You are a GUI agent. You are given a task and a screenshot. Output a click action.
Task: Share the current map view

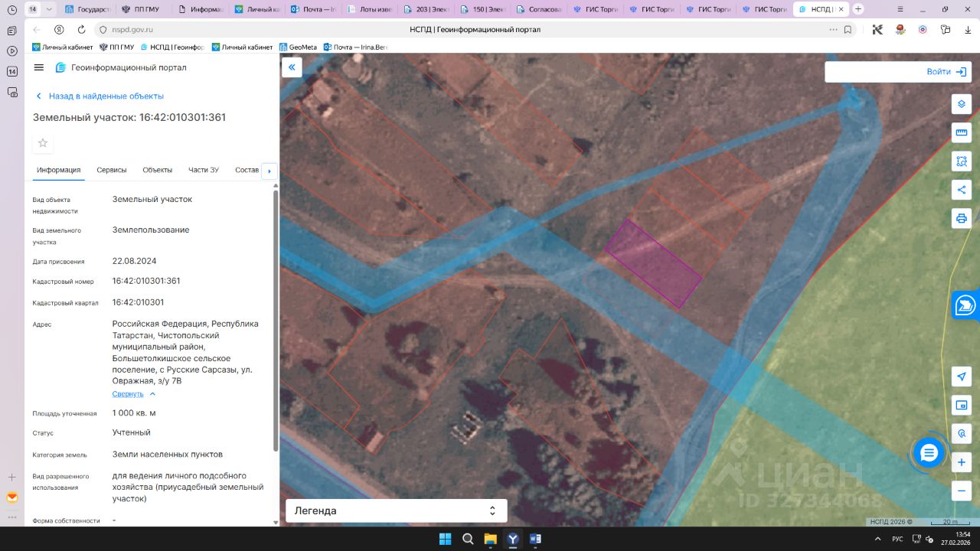[962, 190]
